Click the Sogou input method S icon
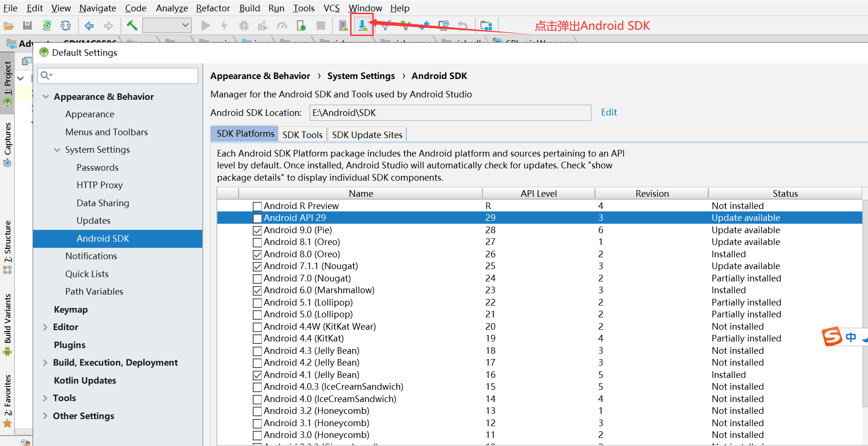 tap(832, 337)
